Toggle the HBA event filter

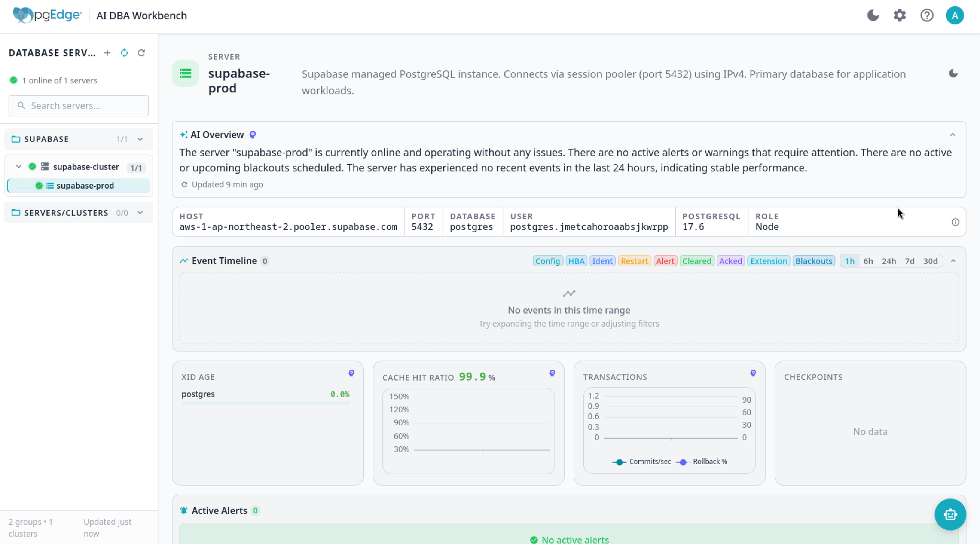click(577, 261)
